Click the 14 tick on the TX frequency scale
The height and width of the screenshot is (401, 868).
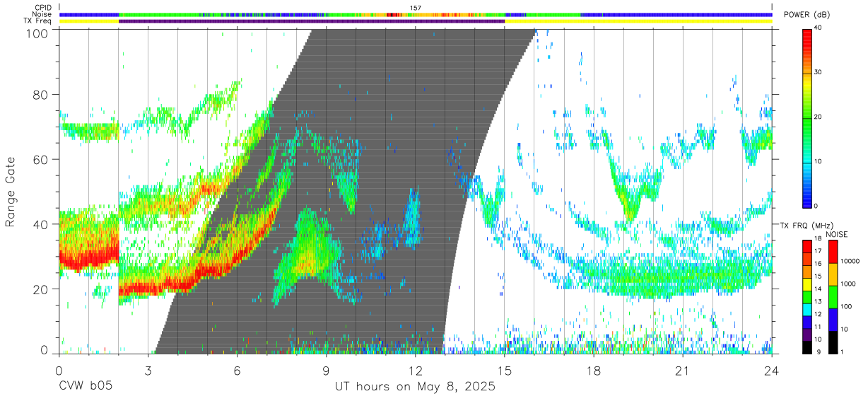tap(819, 290)
